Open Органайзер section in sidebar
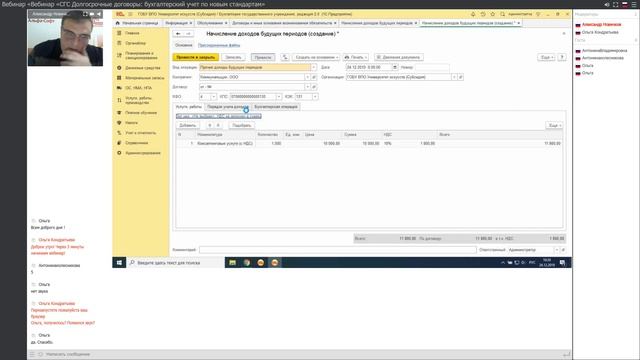 (x=135, y=43)
